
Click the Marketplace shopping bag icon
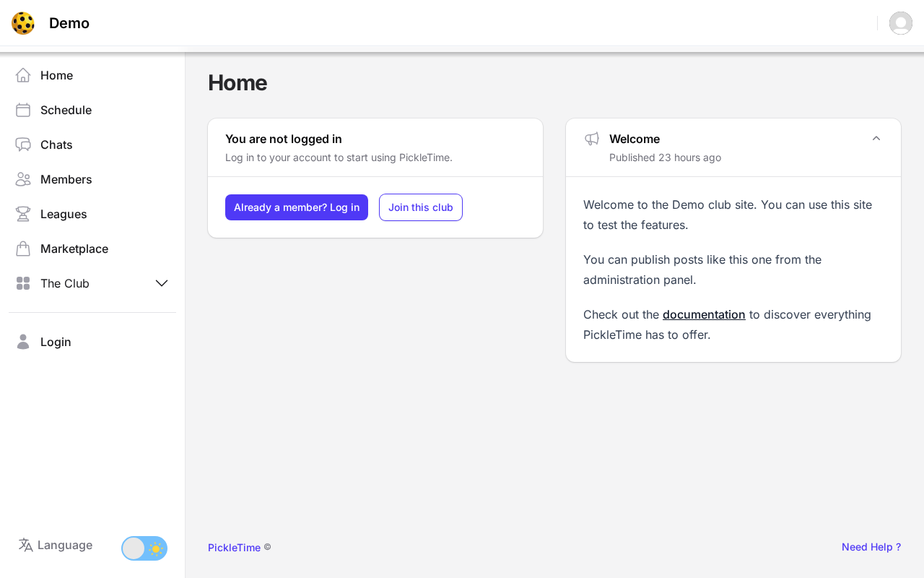pyautogui.click(x=23, y=249)
